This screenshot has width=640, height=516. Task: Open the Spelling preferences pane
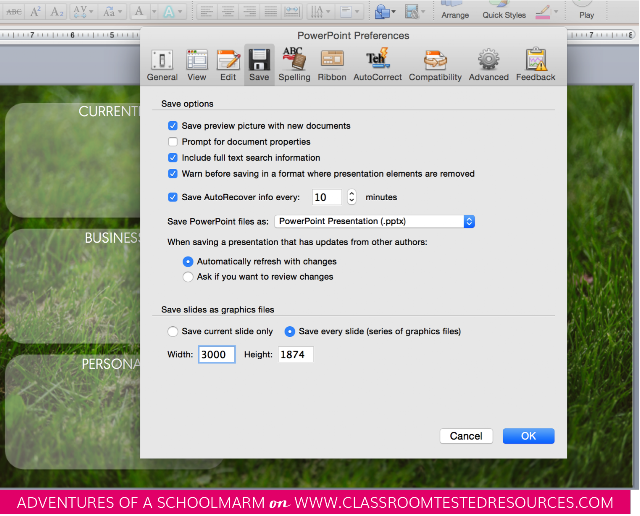click(294, 65)
